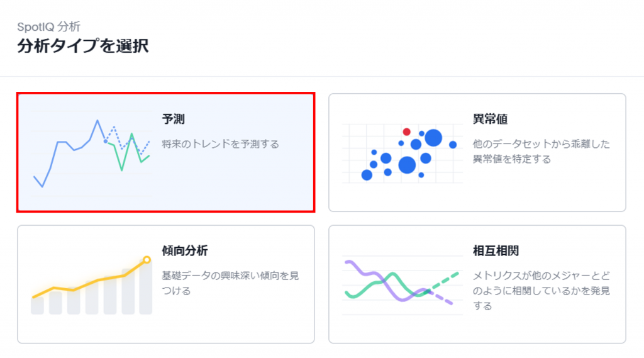Click the cross-correlation wave chart illustration

click(x=401, y=284)
